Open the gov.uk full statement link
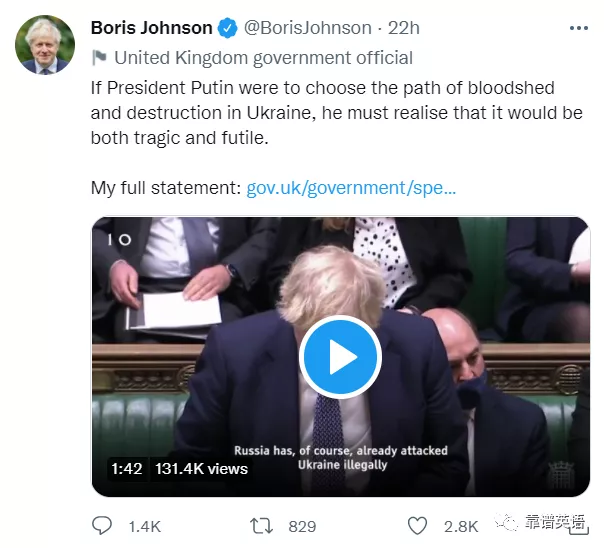 click(351, 187)
